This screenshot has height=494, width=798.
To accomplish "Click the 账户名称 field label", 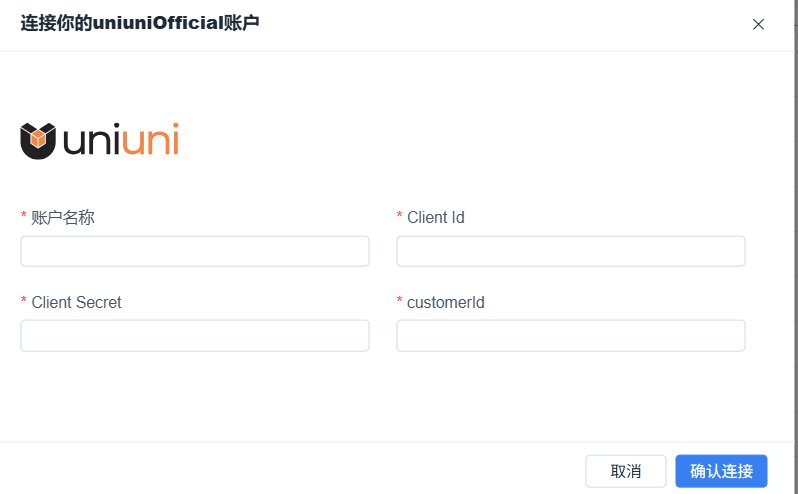I will pos(63,217).
